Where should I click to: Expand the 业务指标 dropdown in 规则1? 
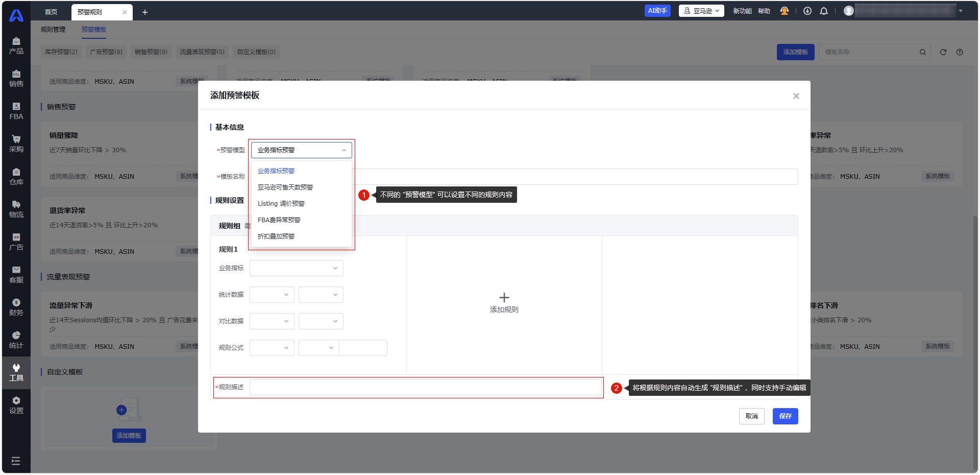(296, 268)
